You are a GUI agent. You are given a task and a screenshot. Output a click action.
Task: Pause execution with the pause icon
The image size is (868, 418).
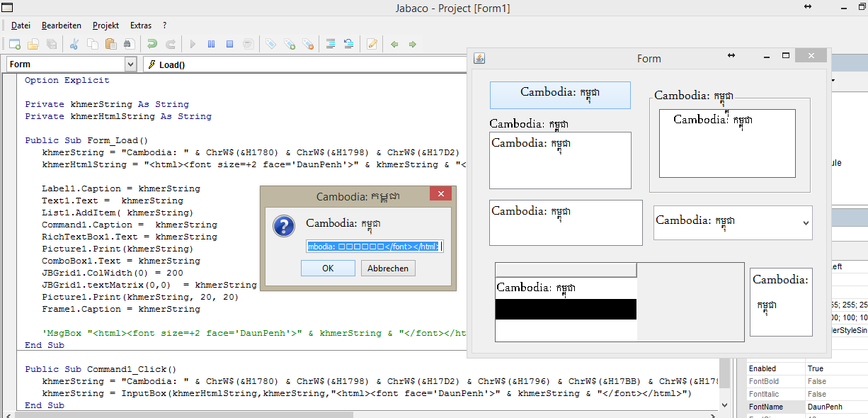click(x=211, y=44)
